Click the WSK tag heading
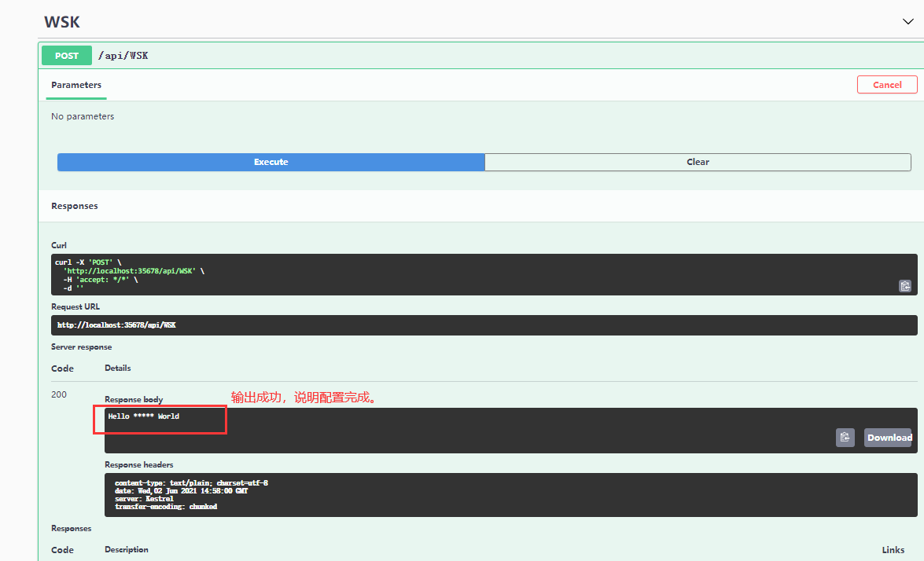The image size is (924, 561). point(62,22)
